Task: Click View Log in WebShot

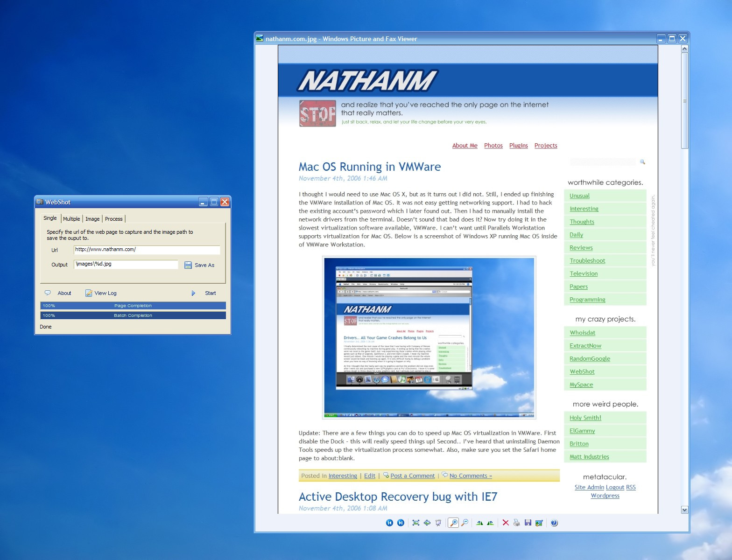Action: (x=101, y=293)
